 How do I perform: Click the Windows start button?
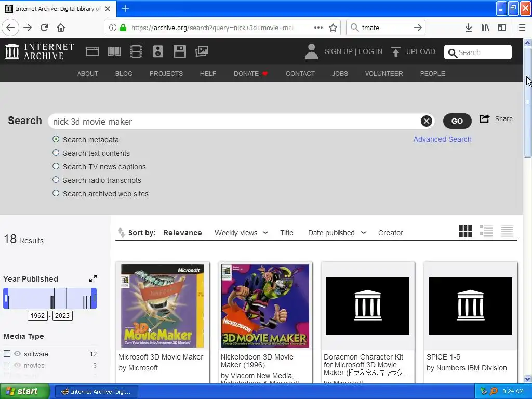25,392
